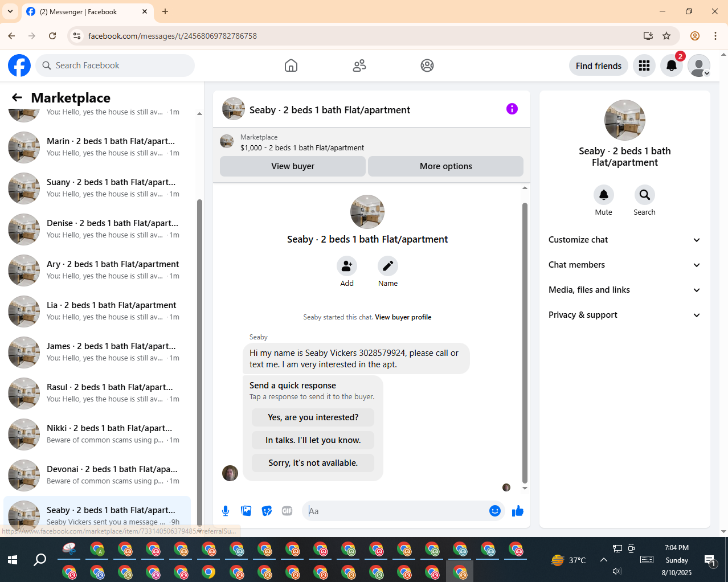Open Suany conversation in list

(x=97, y=188)
